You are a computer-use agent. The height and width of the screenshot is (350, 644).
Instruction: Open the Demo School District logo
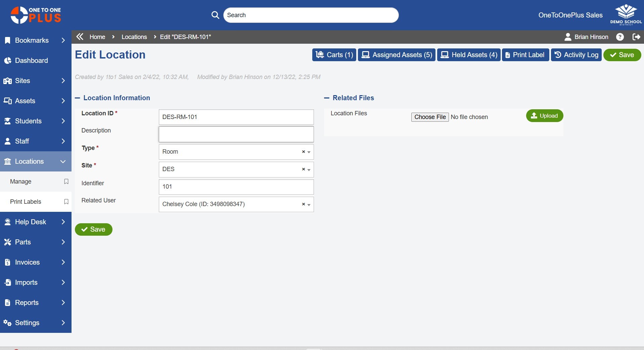(626, 15)
